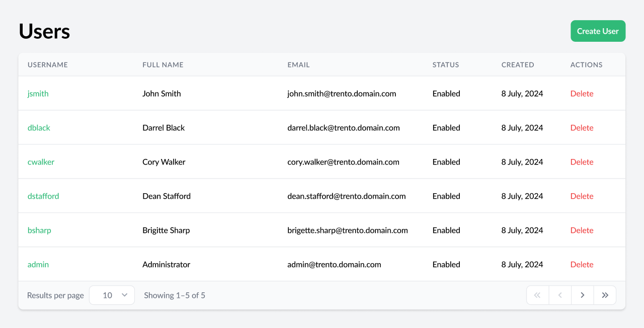Click the STATUS column header
This screenshot has height=328, width=644.
tap(446, 65)
